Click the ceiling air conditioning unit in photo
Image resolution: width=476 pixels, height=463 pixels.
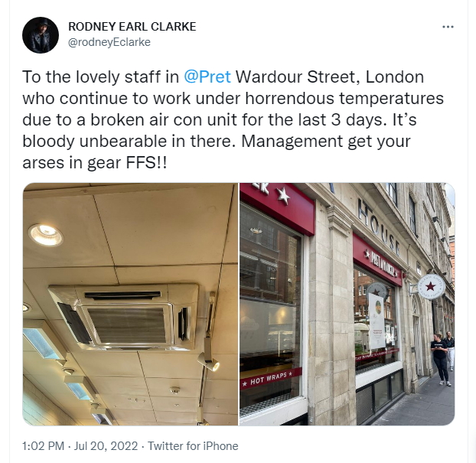coord(125,316)
